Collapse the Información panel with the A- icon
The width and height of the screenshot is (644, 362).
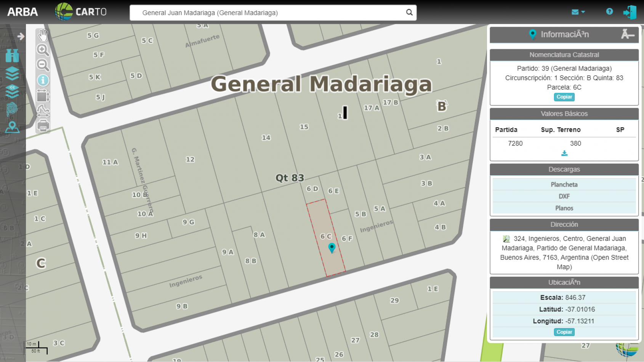pos(627,34)
